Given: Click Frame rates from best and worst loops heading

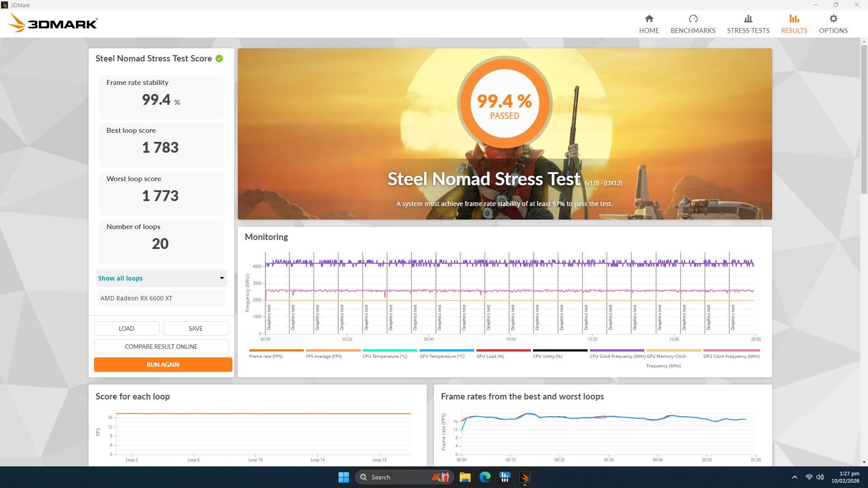Looking at the screenshot, I should tap(522, 396).
